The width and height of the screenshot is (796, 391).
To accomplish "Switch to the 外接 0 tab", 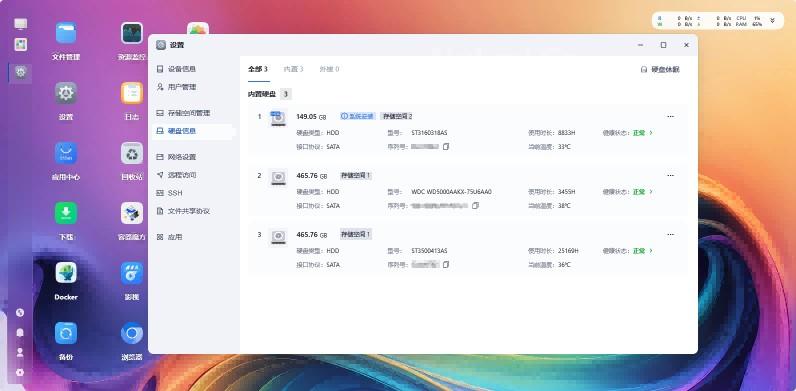I will [329, 69].
